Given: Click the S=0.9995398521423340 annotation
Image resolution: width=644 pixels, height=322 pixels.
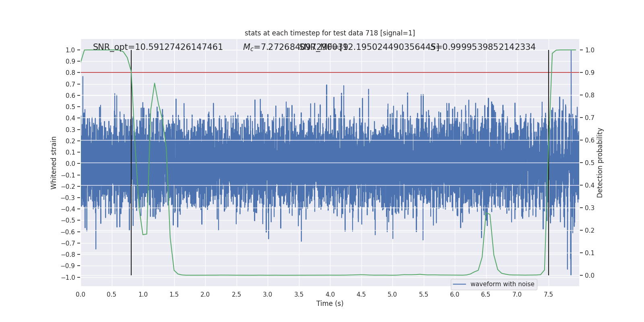Looking at the screenshot, I should point(483,47).
